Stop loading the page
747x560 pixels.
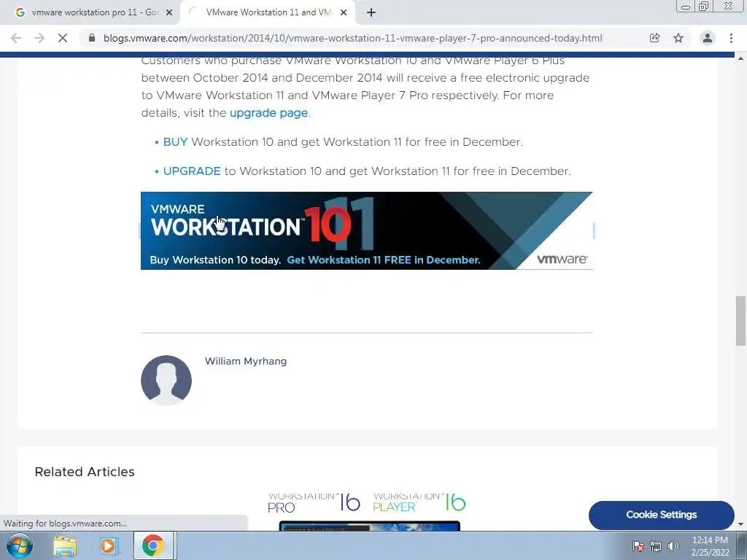point(63,38)
